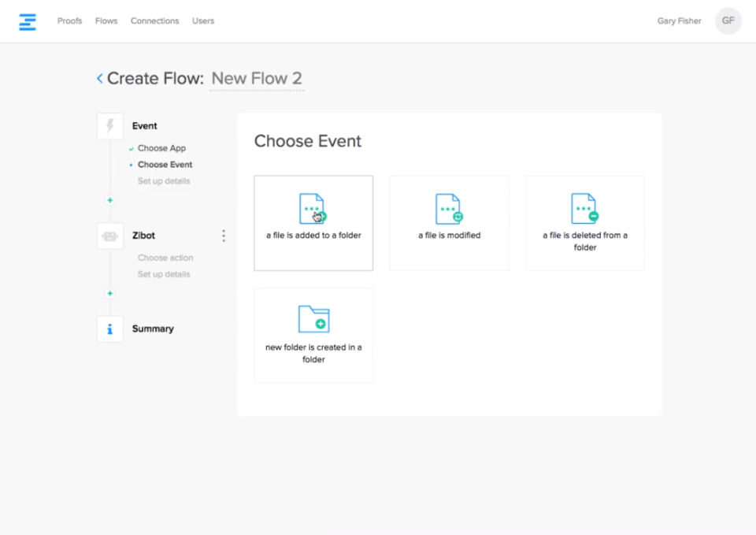Add a step with the plus below Event
The width and height of the screenshot is (756, 535).
click(x=110, y=200)
